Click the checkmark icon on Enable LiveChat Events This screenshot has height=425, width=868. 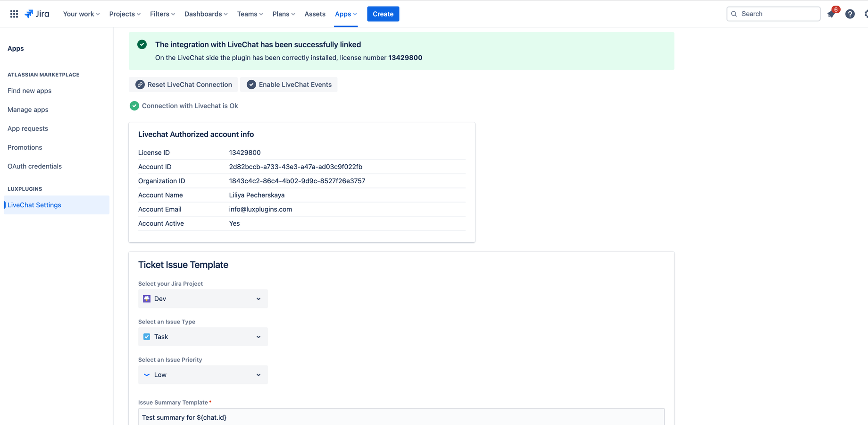[251, 85]
